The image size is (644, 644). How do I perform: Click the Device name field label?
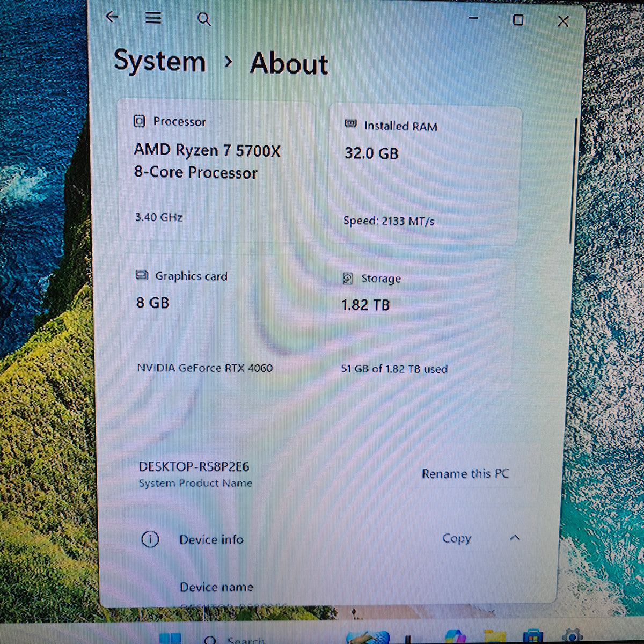(216, 587)
